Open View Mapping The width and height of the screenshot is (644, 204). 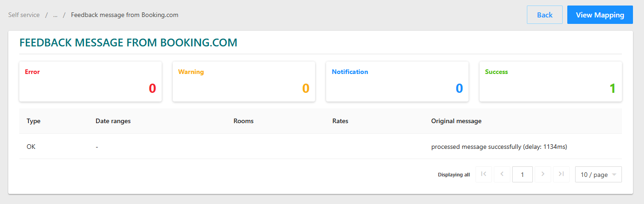600,15
